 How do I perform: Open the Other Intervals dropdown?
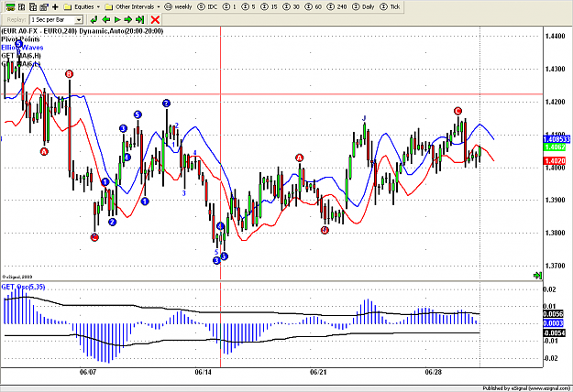(x=132, y=7)
